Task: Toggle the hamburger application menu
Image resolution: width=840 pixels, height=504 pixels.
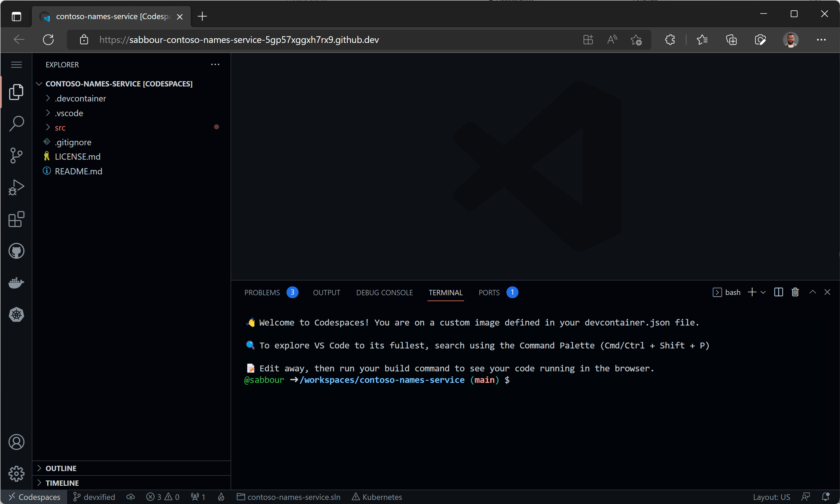Action: coord(16,65)
